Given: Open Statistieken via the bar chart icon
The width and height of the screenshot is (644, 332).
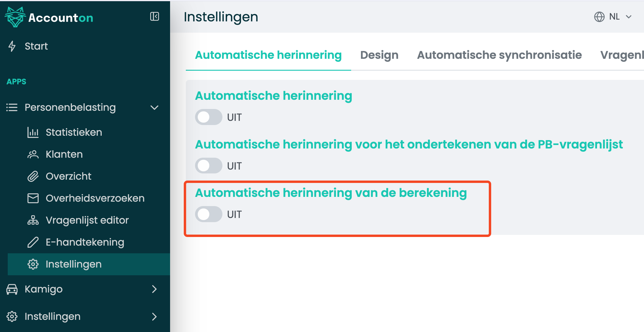Looking at the screenshot, I should pos(33,132).
